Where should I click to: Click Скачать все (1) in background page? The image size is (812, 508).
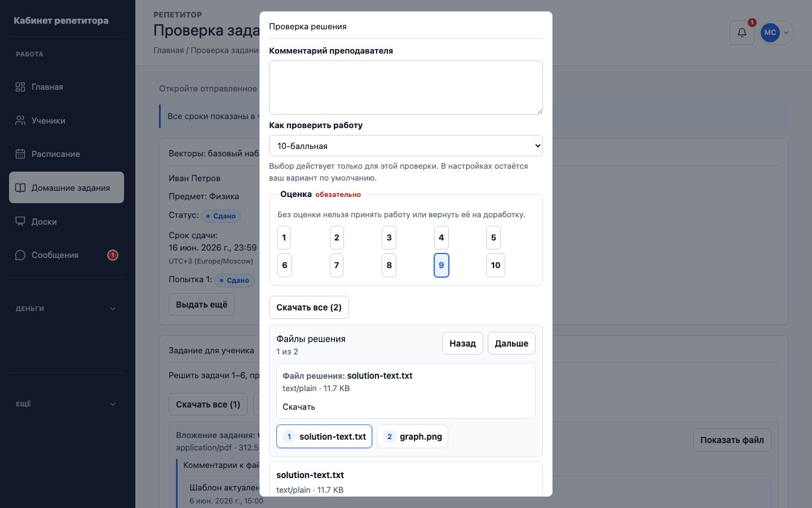tap(208, 404)
